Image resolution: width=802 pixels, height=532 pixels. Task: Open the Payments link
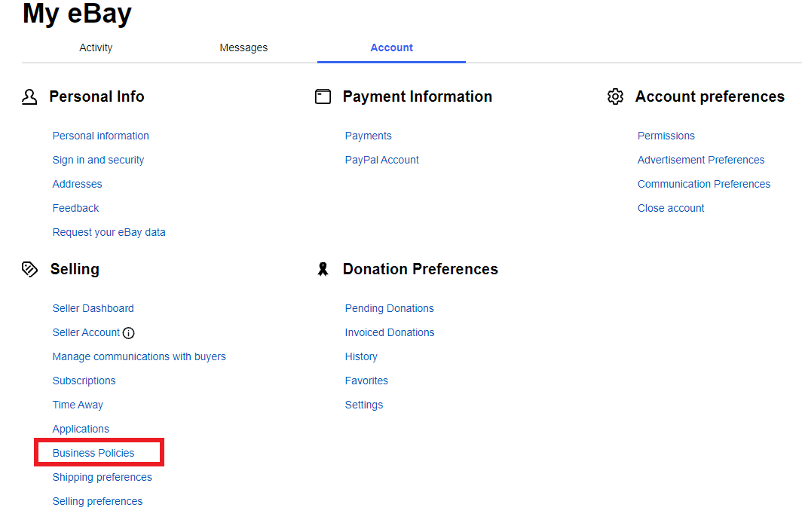click(369, 136)
